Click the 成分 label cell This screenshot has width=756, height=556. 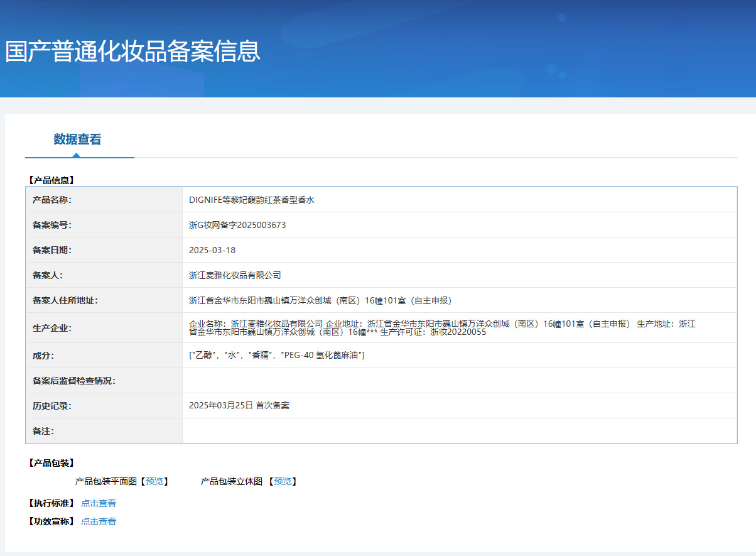click(104, 356)
